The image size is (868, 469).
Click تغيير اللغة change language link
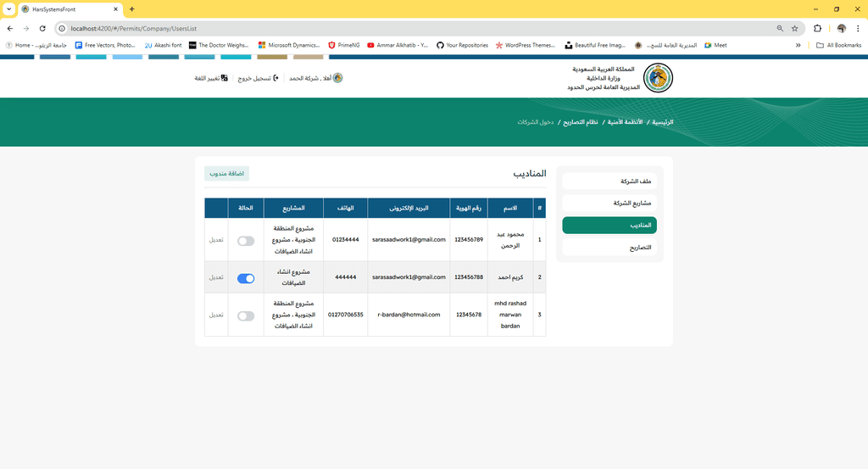click(x=211, y=78)
